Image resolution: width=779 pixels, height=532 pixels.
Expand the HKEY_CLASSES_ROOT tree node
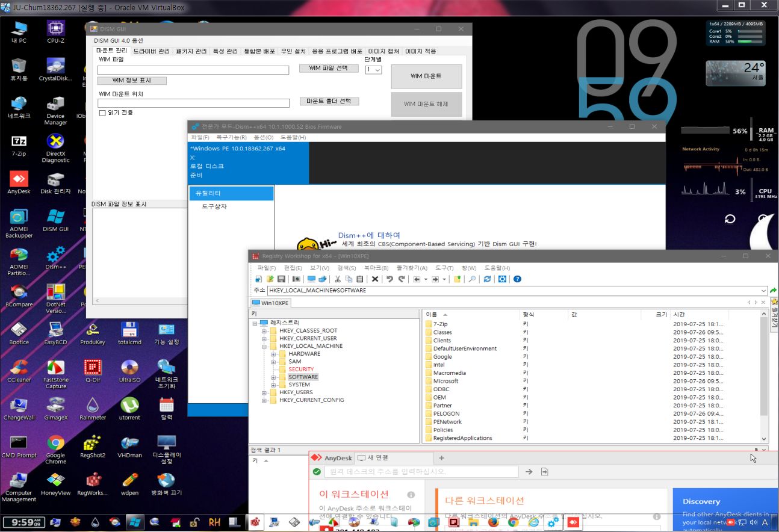[264, 331]
